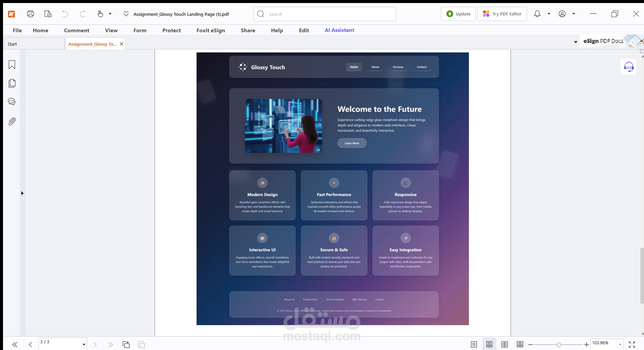The image size is (644, 350).
Task: Open the View tab
Action: pos(111,30)
